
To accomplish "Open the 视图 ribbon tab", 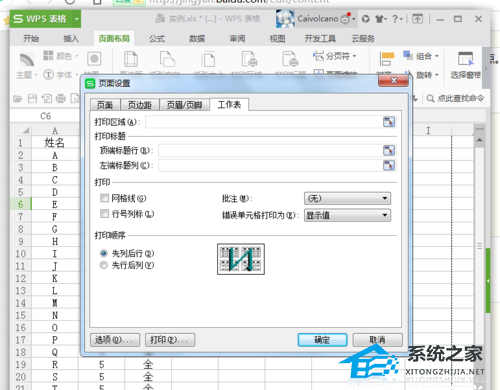I will pos(277,39).
